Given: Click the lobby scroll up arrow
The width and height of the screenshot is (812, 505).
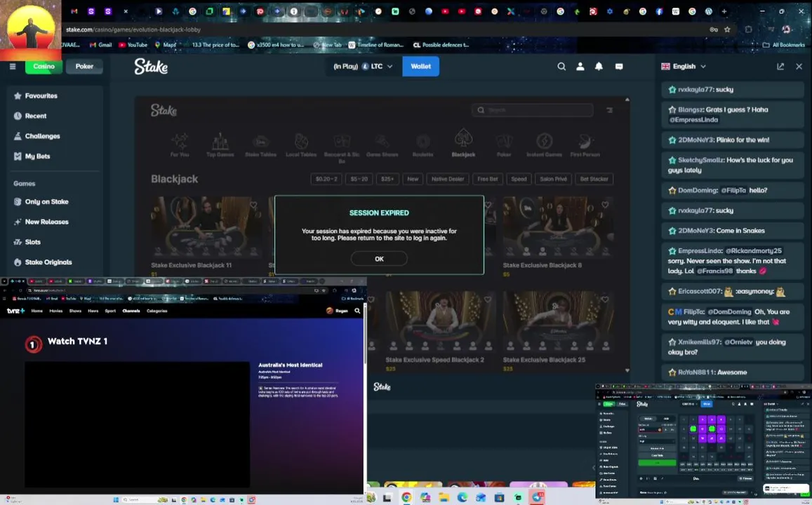Looking at the screenshot, I should [627, 100].
